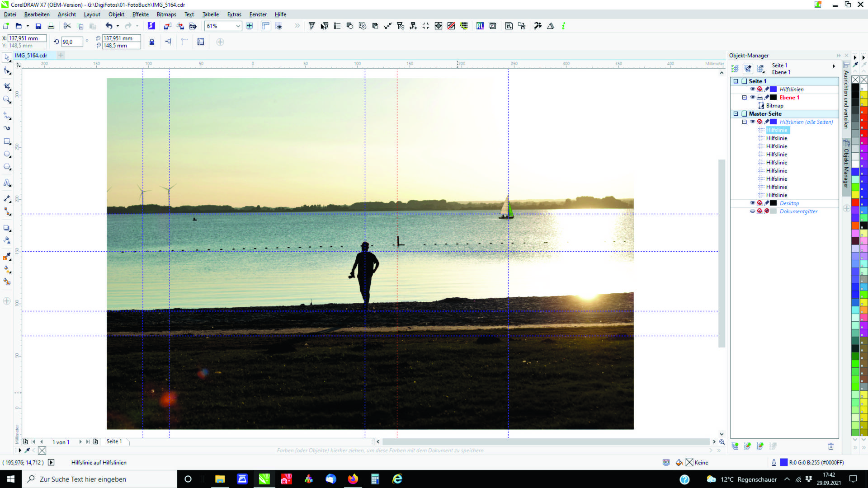The height and width of the screenshot is (488, 868).
Task: Collapse the Ebene 1 layer node
Action: pos(745,98)
